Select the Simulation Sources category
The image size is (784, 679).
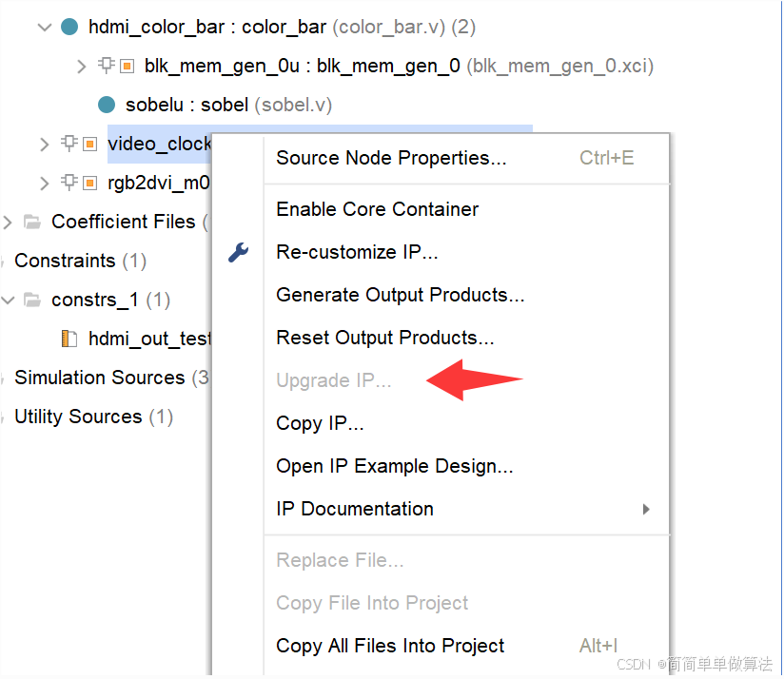111,378
